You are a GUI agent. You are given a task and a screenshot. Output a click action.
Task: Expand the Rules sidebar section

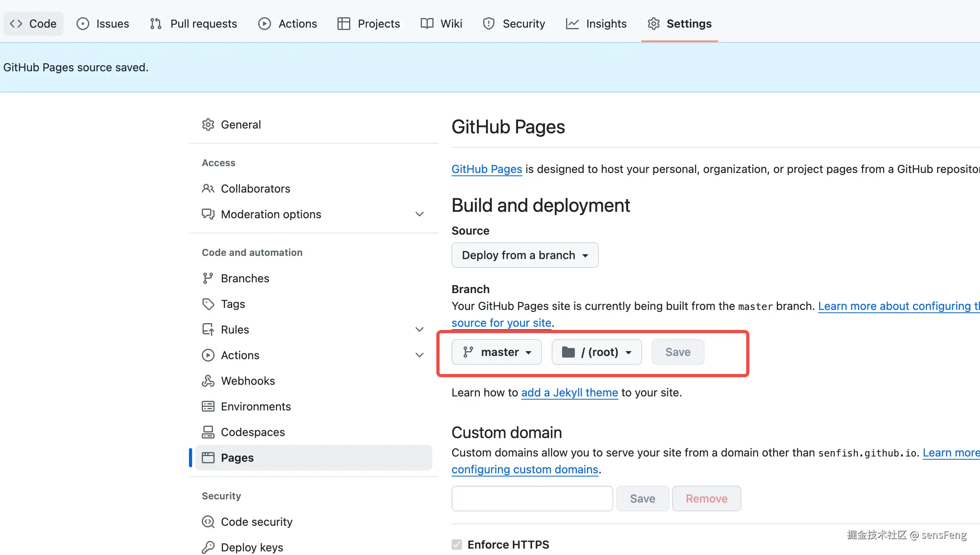(x=419, y=330)
